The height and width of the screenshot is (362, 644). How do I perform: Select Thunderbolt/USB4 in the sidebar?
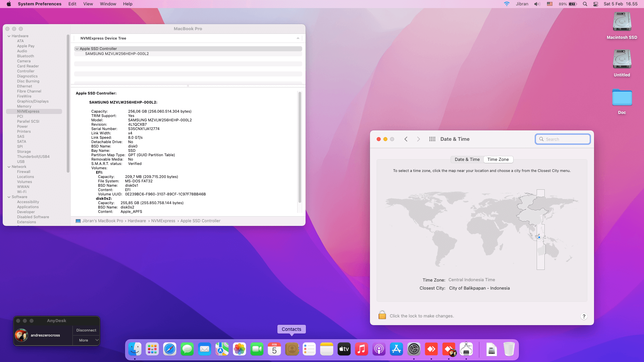[33, 157]
